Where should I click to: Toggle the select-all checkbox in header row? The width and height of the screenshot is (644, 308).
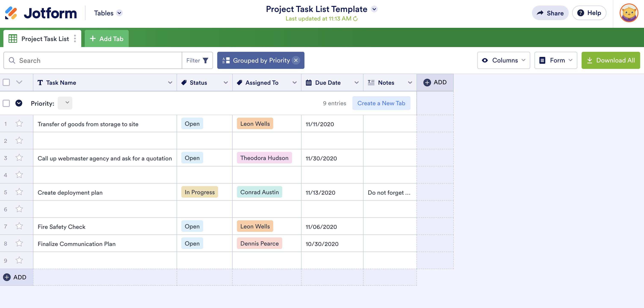click(x=6, y=83)
